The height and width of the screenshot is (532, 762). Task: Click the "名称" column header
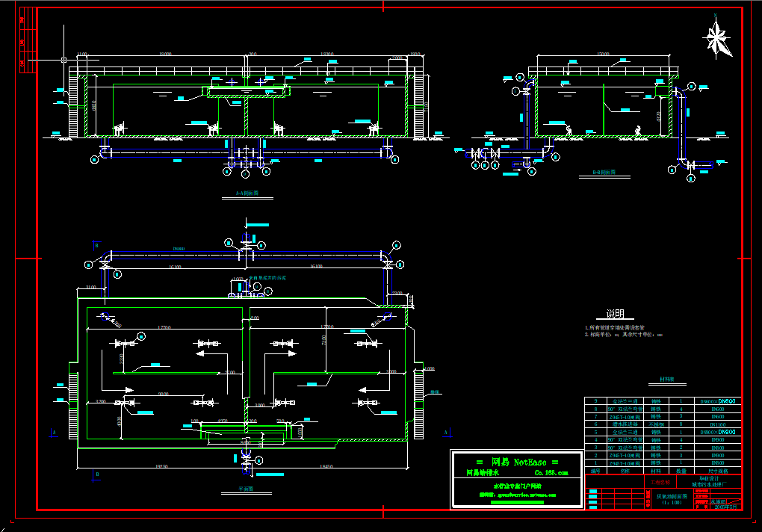coord(625,471)
